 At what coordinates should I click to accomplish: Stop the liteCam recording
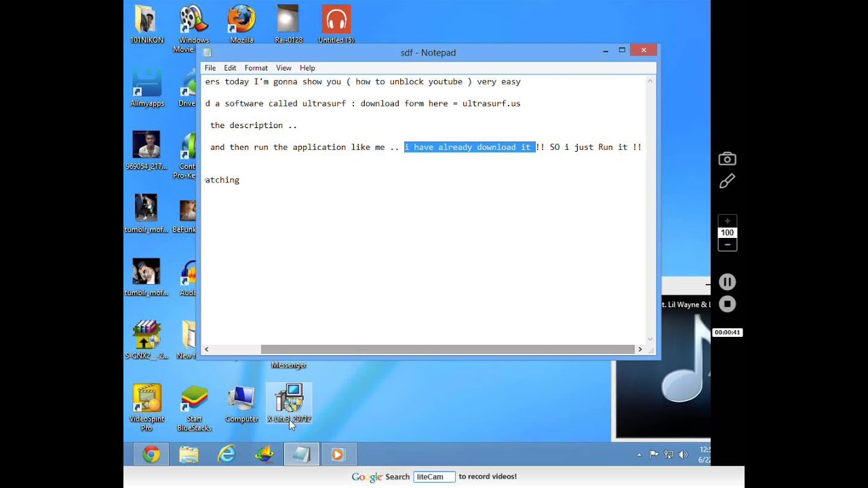727,304
